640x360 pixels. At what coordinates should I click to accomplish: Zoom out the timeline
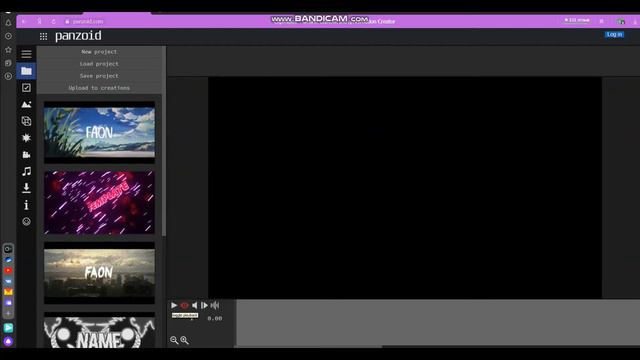click(x=174, y=340)
